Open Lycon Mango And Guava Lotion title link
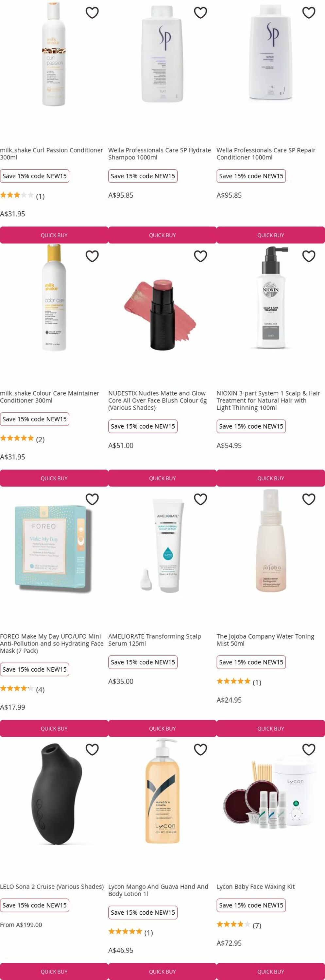 158,890
